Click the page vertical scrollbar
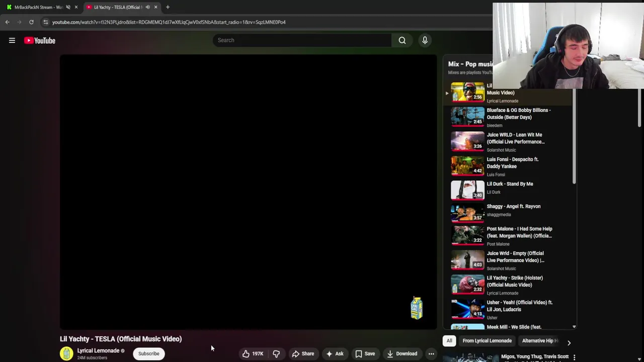The image size is (644, 362). [640, 108]
